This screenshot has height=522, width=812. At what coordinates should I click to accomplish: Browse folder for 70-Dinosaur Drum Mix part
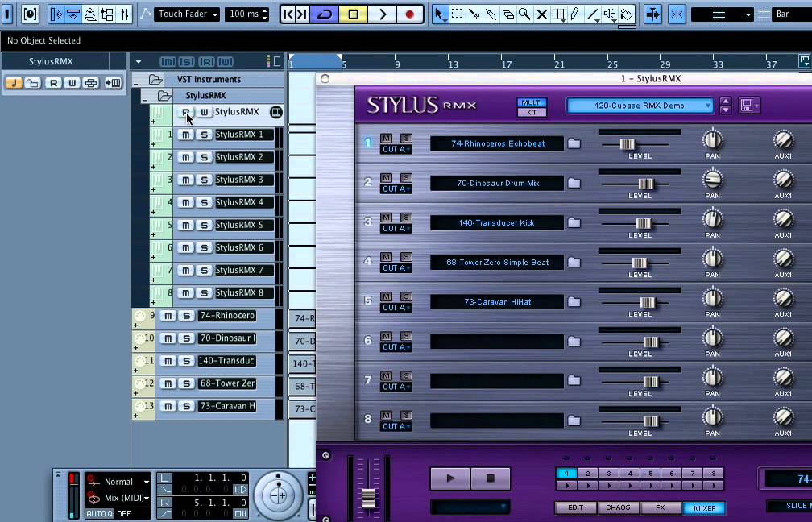tap(574, 183)
